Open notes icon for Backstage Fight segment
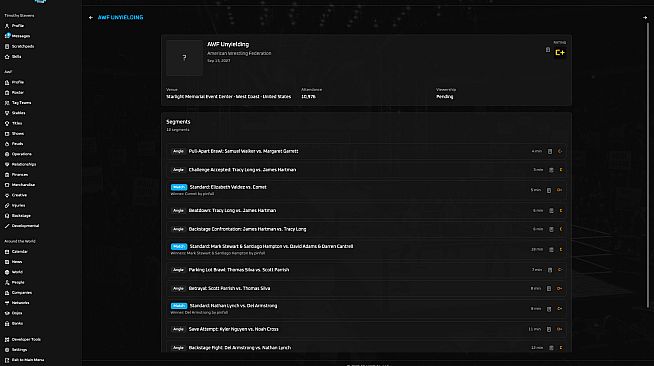This screenshot has width=654, height=366. (x=551, y=348)
